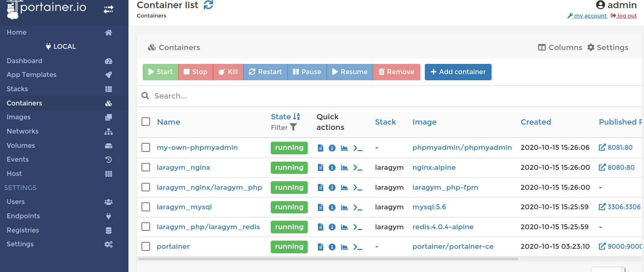Viewport: 644px width, 272px height.
Task: Open console icon for laragym_php/laragym_redis
Action: tap(358, 227)
